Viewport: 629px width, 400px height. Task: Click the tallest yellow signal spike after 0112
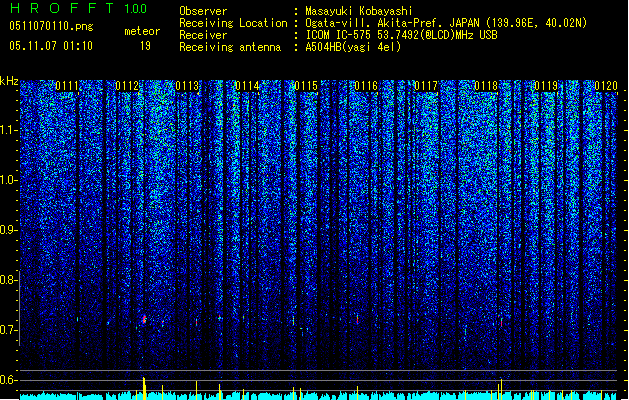point(144,388)
